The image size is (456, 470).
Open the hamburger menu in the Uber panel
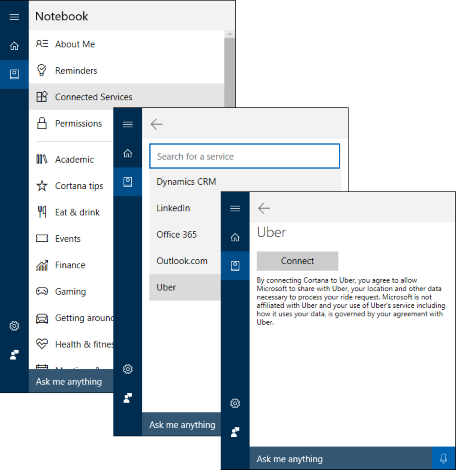point(235,208)
